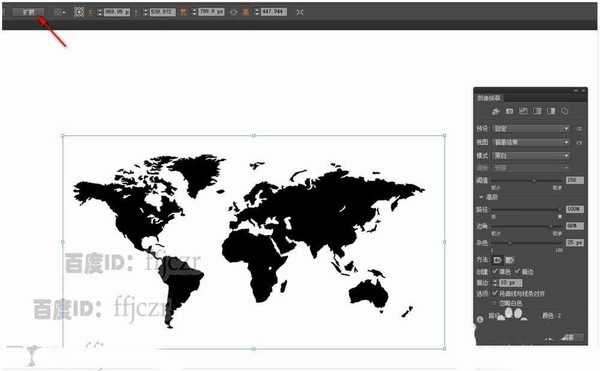Toggle Snap Curves To Lines checkbox

495,293
